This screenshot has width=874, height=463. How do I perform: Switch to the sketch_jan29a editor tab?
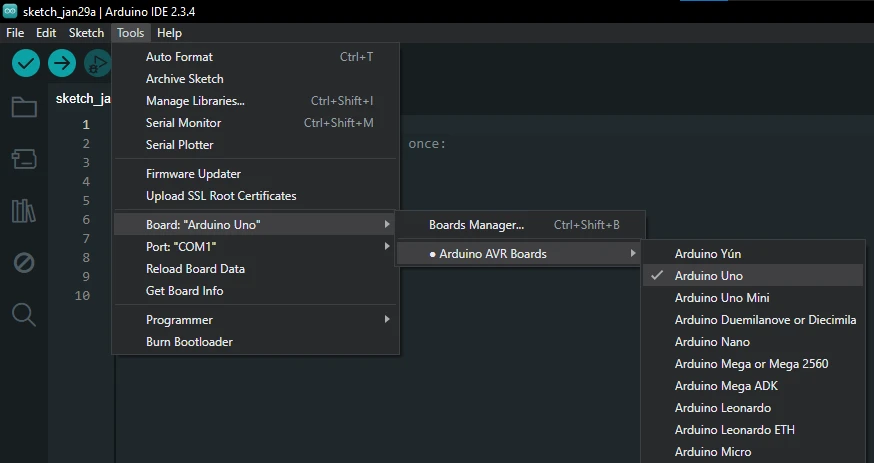coord(81,99)
